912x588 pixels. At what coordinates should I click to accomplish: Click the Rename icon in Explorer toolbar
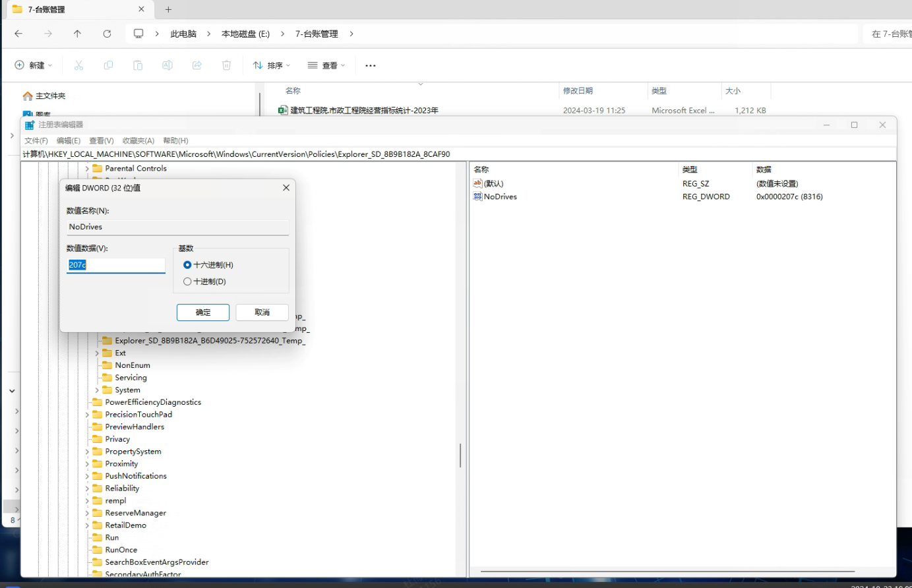pyautogui.click(x=167, y=65)
